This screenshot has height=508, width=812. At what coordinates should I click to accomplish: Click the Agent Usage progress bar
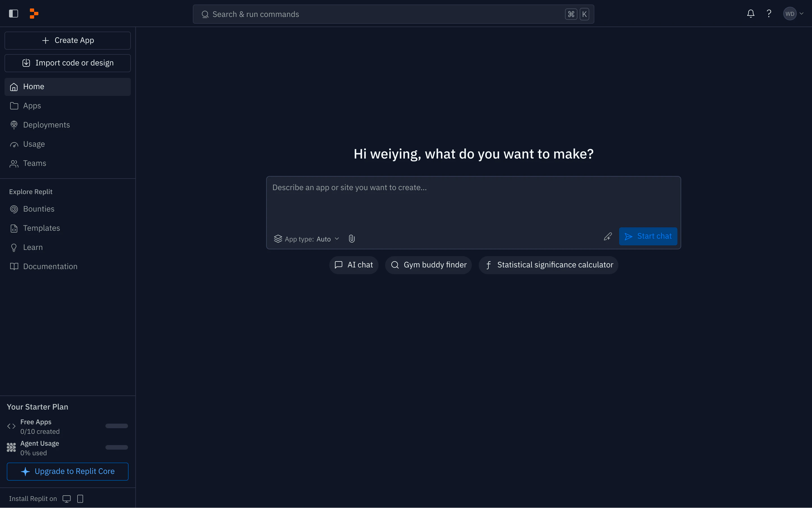(x=116, y=448)
